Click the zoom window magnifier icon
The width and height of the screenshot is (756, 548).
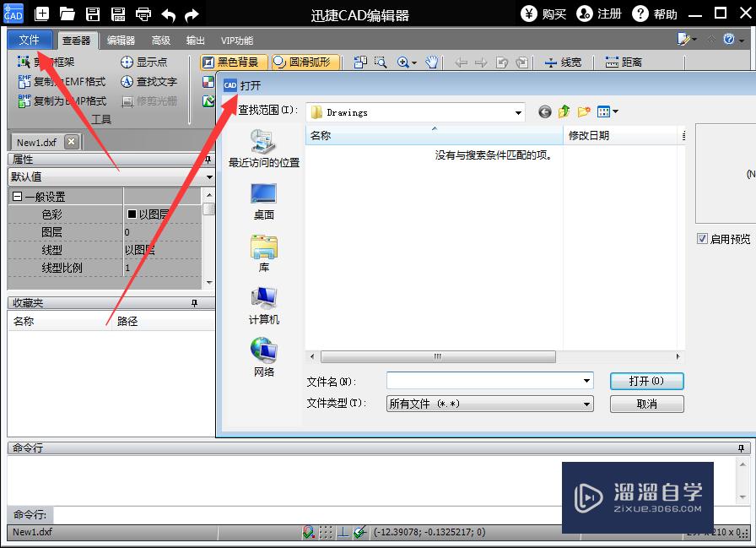point(381,62)
